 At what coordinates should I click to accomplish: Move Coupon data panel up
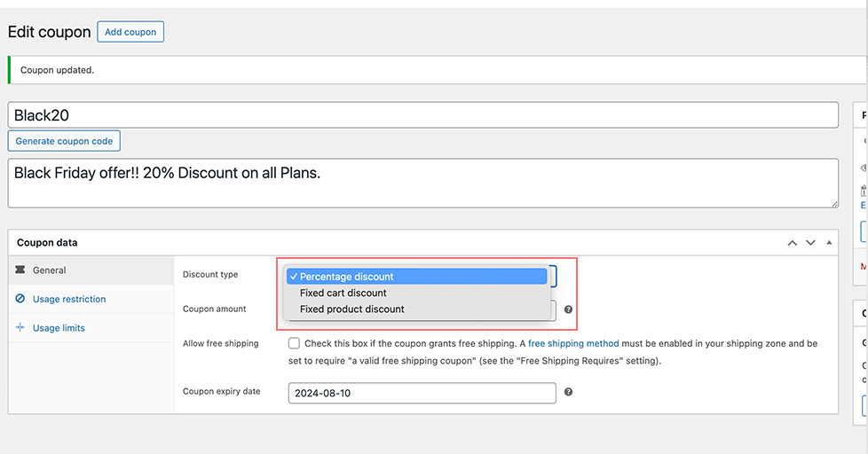pyautogui.click(x=793, y=243)
